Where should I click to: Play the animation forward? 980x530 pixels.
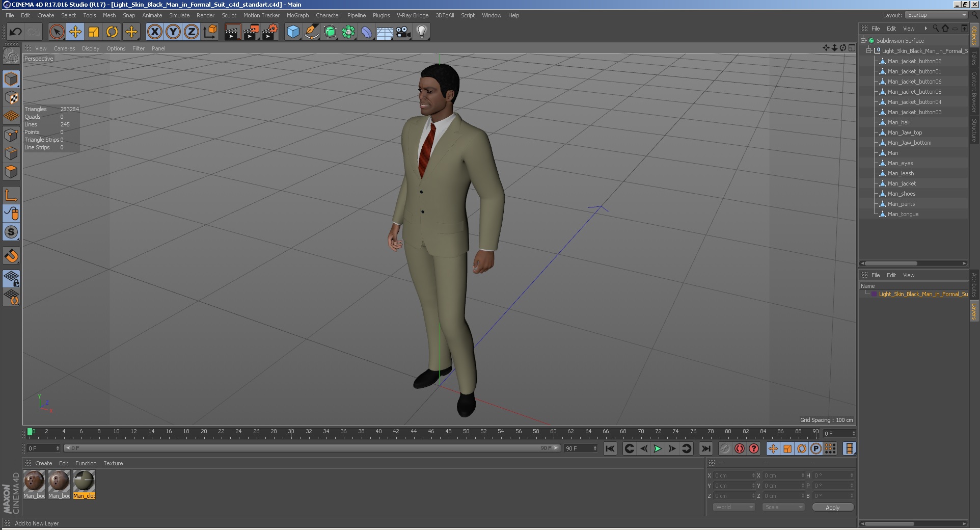click(658, 448)
